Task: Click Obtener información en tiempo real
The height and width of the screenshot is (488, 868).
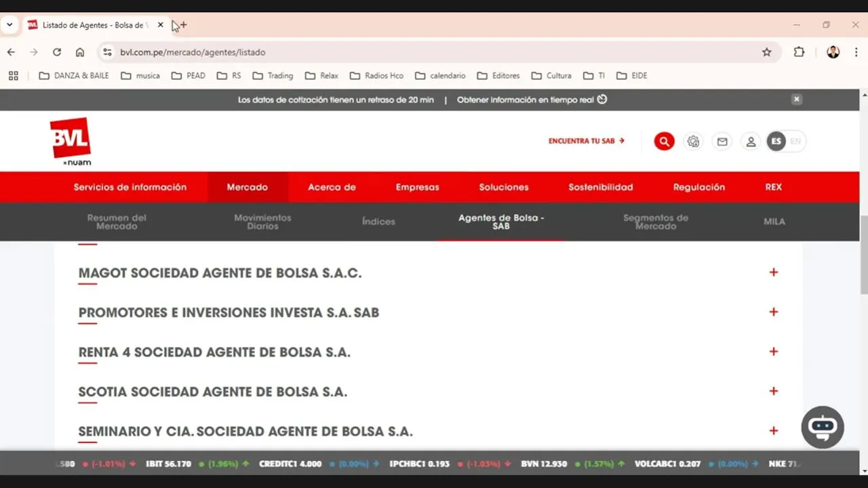Action: point(532,100)
